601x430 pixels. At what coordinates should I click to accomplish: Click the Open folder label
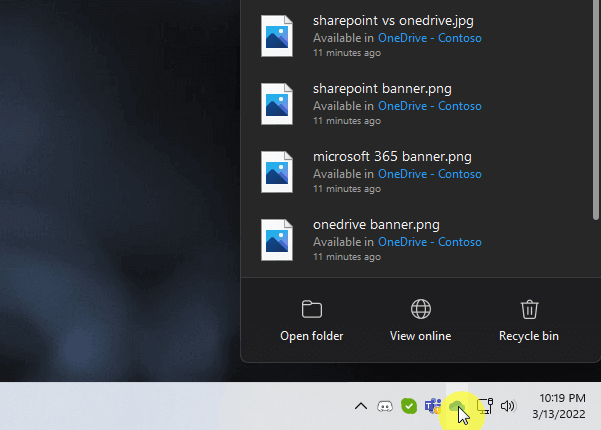(x=312, y=336)
